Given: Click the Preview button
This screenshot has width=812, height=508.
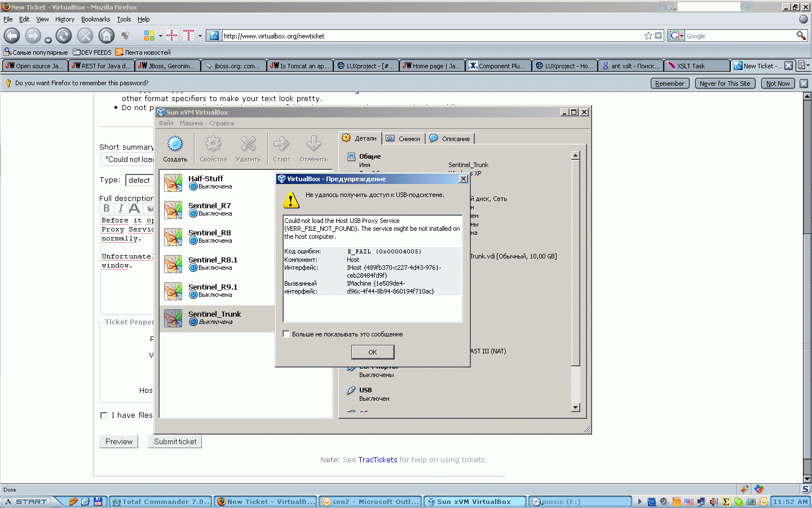Looking at the screenshot, I should (119, 441).
